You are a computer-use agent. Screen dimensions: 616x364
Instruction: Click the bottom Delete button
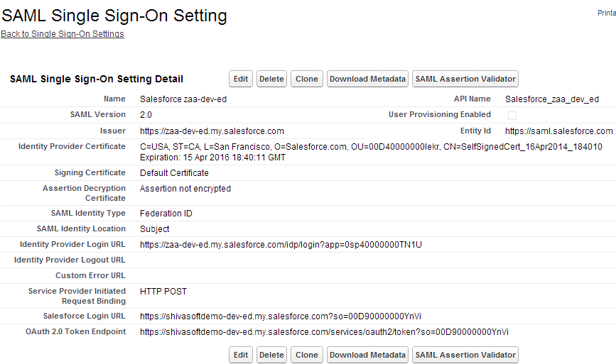tap(271, 355)
